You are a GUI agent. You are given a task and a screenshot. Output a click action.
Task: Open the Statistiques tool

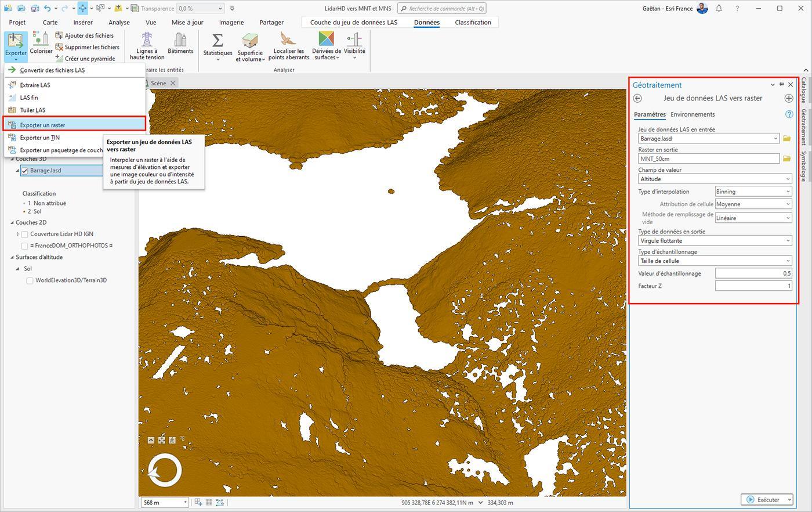(x=217, y=46)
